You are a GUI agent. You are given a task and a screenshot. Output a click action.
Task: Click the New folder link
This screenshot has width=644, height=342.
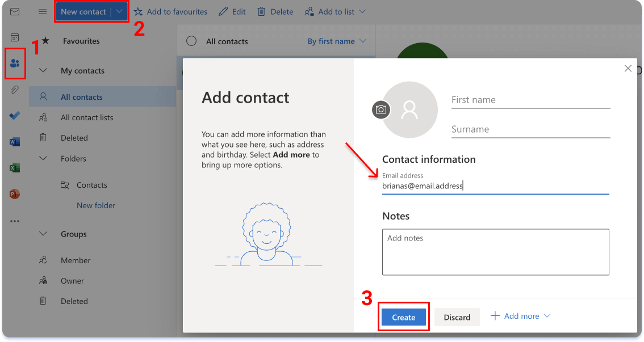click(x=95, y=205)
